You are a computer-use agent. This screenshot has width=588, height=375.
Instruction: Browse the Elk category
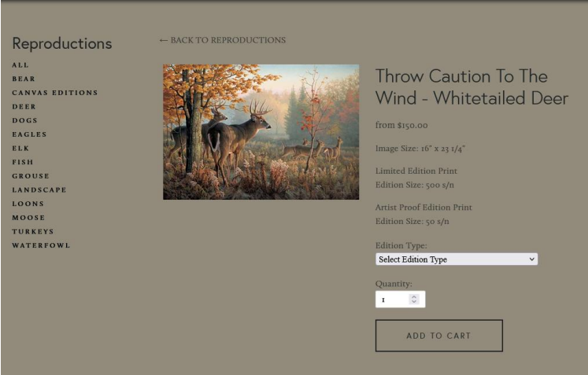click(x=20, y=149)
